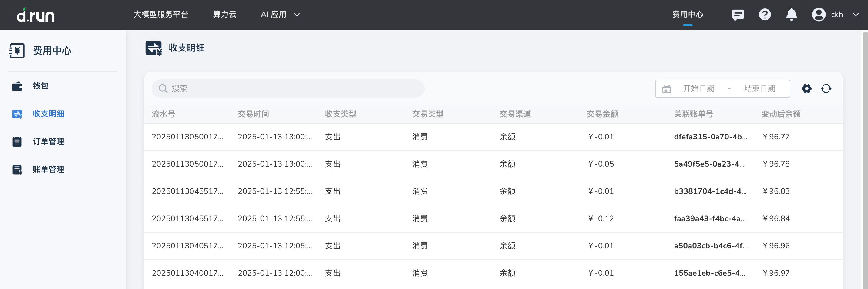Open the notifications bell

coord(791,15)
